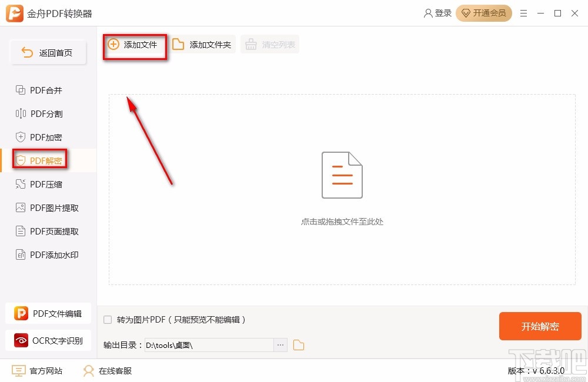Select PDF添加水印 in the sidebar

[48, 255]
